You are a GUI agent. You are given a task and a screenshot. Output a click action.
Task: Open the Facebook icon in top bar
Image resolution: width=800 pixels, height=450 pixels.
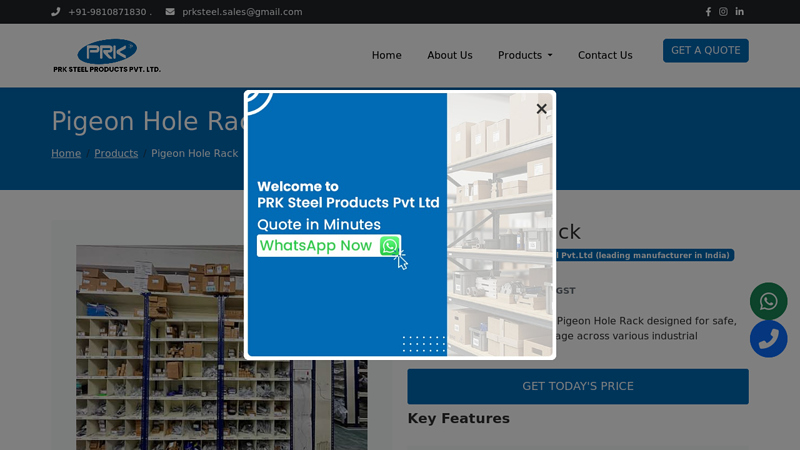708,12
